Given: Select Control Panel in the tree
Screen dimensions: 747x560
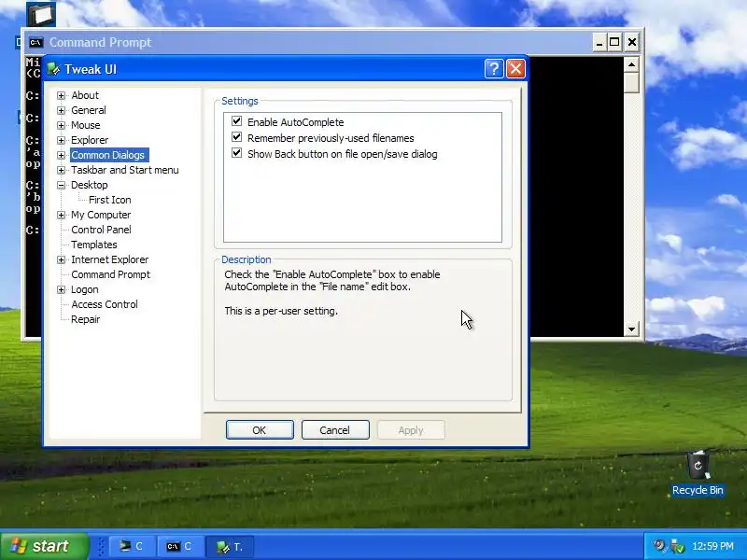Looking at the screenshot, I should click(x=101, y=230).
